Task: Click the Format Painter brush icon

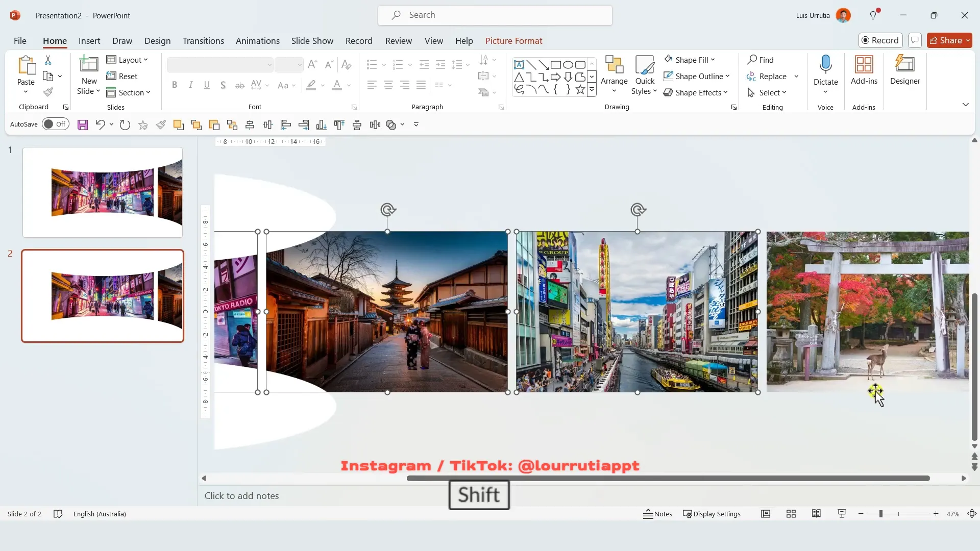Action: [x=48, y=92]
